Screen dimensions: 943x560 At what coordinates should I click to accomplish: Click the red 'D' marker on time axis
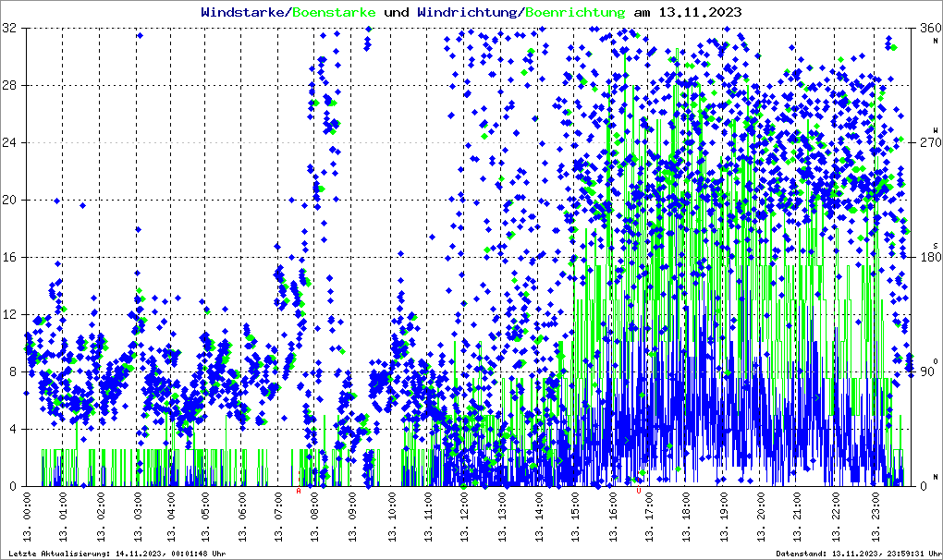[639, 491]
